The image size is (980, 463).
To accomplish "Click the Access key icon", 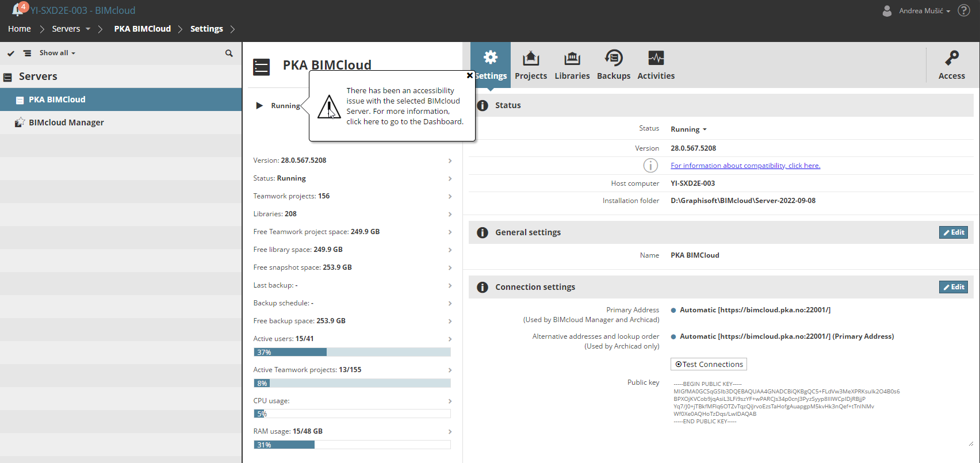I will click(x=951, y=59).
